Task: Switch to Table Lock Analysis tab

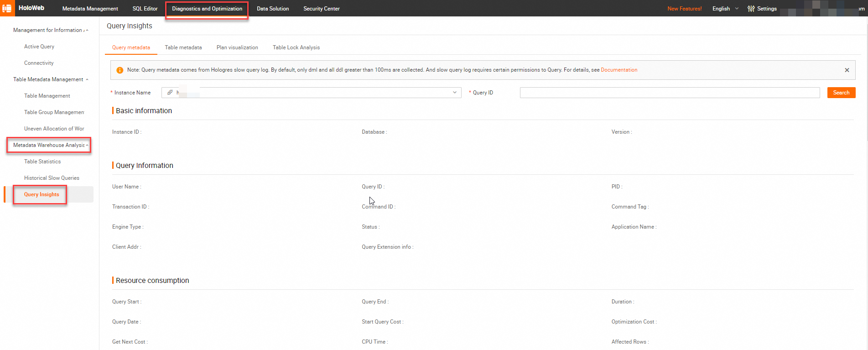Action: (296, 47)
